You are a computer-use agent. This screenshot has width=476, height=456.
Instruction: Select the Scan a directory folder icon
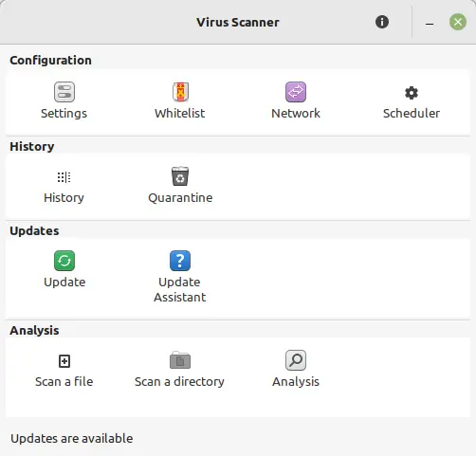(x=180, y=360)
